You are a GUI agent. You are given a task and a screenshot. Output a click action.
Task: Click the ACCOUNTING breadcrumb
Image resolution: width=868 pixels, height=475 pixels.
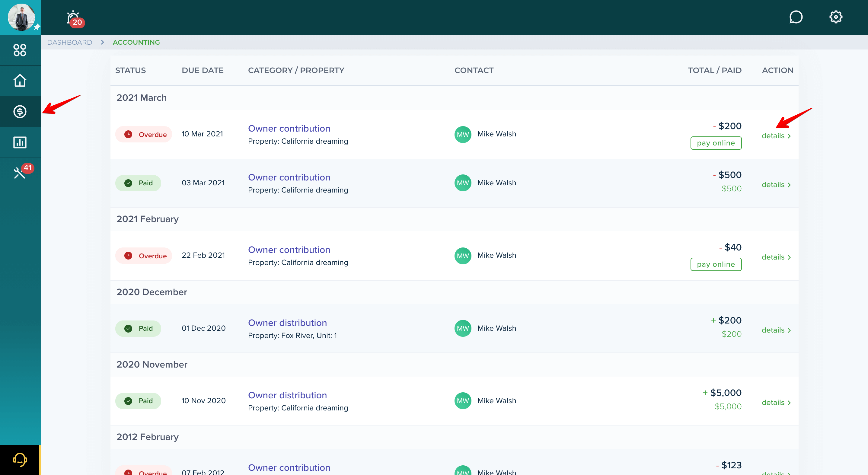pyautogui.click(x=136, y=43)
